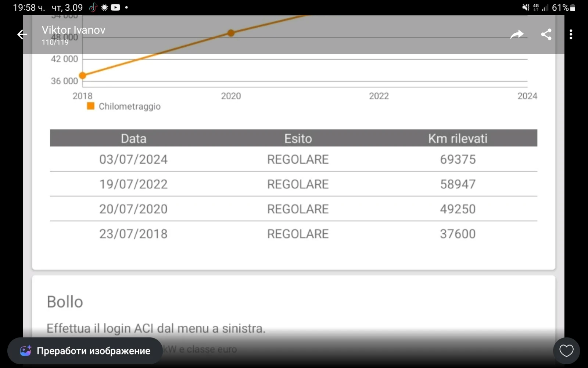Click the 2020 chart data point
Screen dimensions: 588x368
point(231,33)
